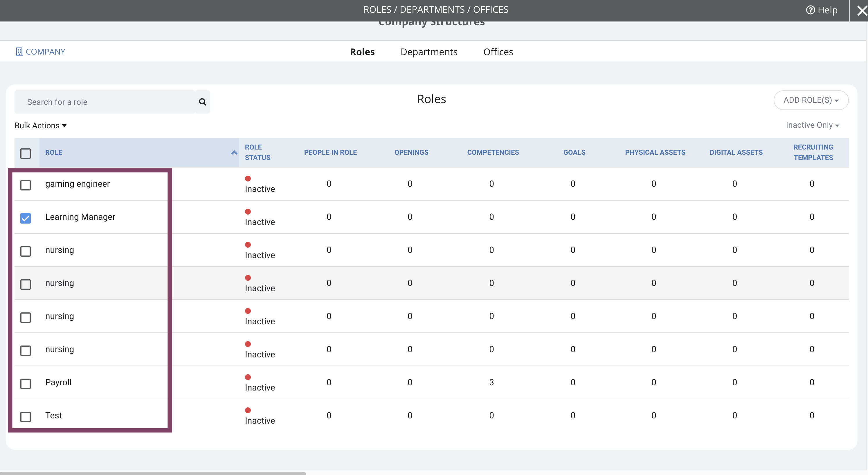This screenshot has height=475, width=868.
Task: Click the Company building icon
Action: (x=19, y=52)
